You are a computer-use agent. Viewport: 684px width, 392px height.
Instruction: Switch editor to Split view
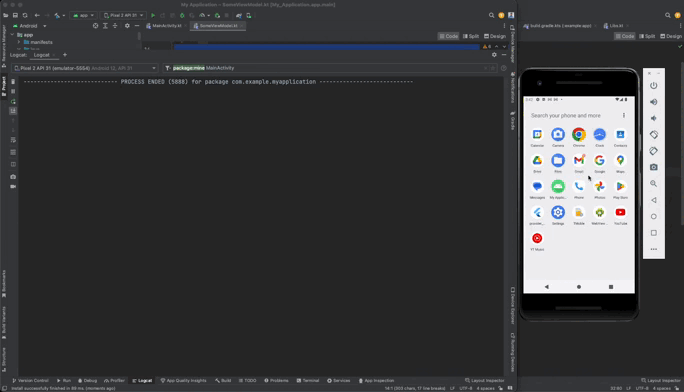(x=471, y=36)
